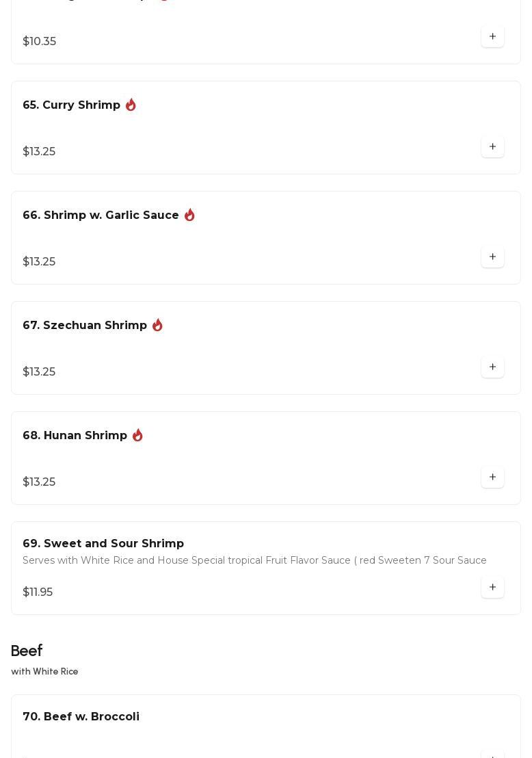
Task: View the 68. Hunan Shrimp item
Action: click(x=75, y=436)
